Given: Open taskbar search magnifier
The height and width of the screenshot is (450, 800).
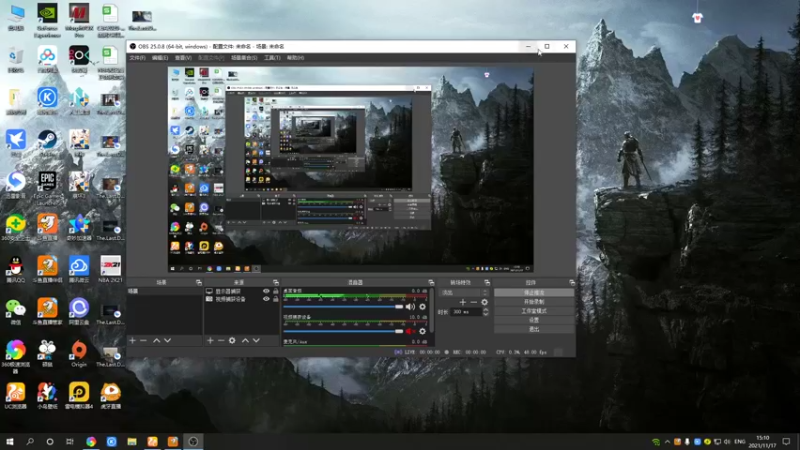Looking at the screenshot, I should pyautogui.click(x=30, y=441).
